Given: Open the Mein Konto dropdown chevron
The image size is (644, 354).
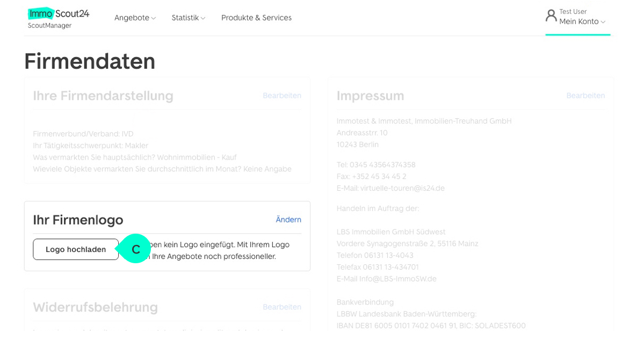Looking at the screenshot, I should [603, 22].
